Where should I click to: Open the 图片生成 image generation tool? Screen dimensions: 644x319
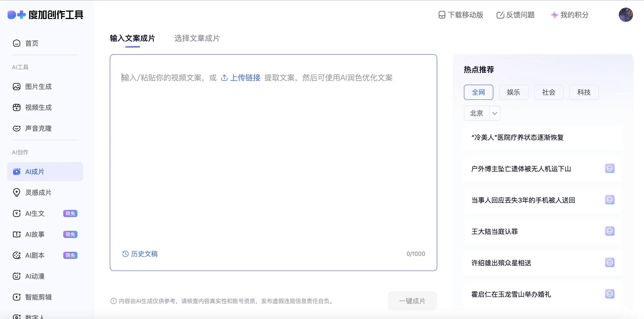pos(38,87)
